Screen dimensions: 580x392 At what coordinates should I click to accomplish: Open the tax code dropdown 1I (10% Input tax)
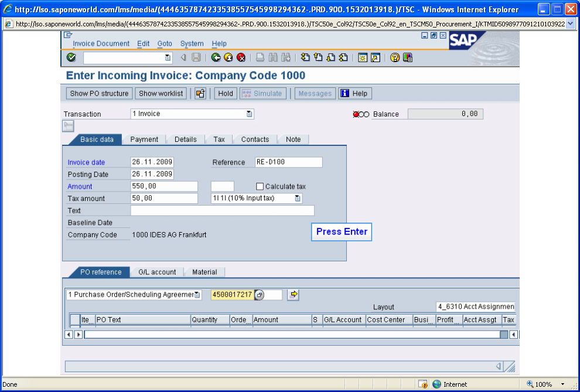tap(298, 198)
